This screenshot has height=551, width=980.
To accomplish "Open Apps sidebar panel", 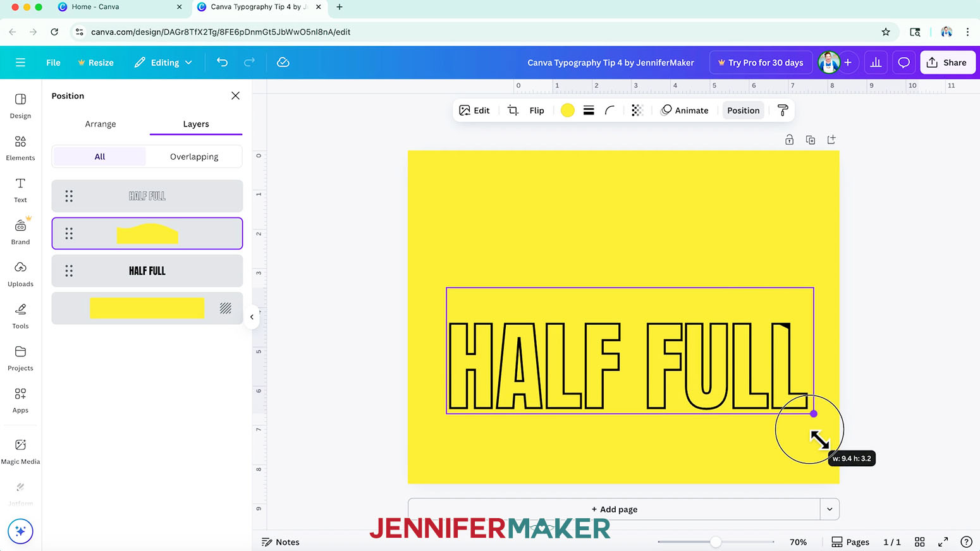I will (x=20, y=401).
